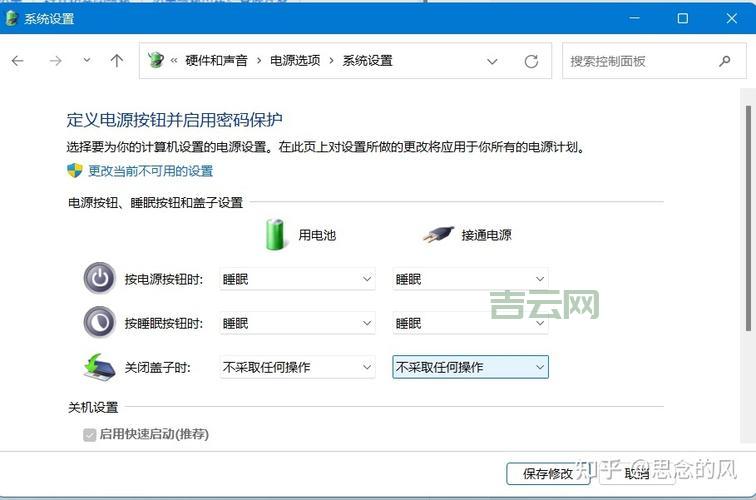Open 电源选项 breadcrumb
Screen dimensions: 756x500
295,61
